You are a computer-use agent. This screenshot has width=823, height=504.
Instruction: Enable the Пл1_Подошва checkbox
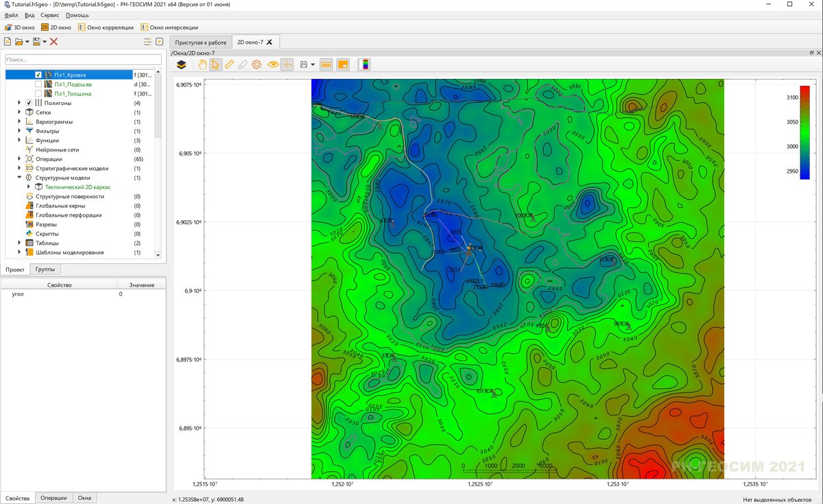38,84
